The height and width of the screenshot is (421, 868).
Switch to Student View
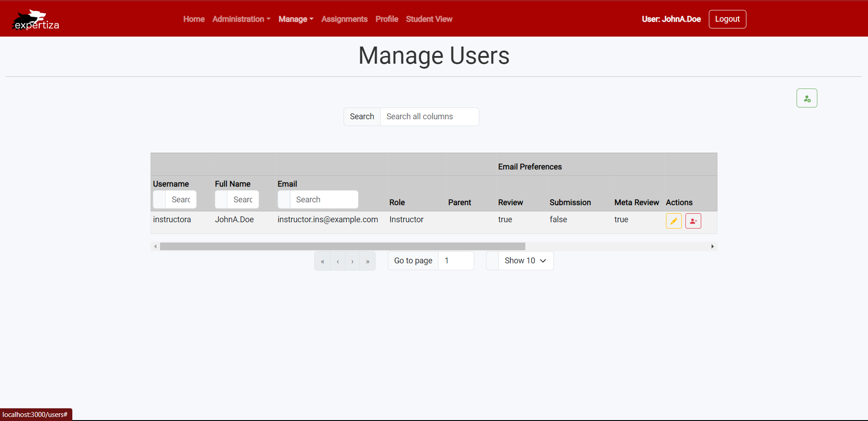click(x=429, y=19)
